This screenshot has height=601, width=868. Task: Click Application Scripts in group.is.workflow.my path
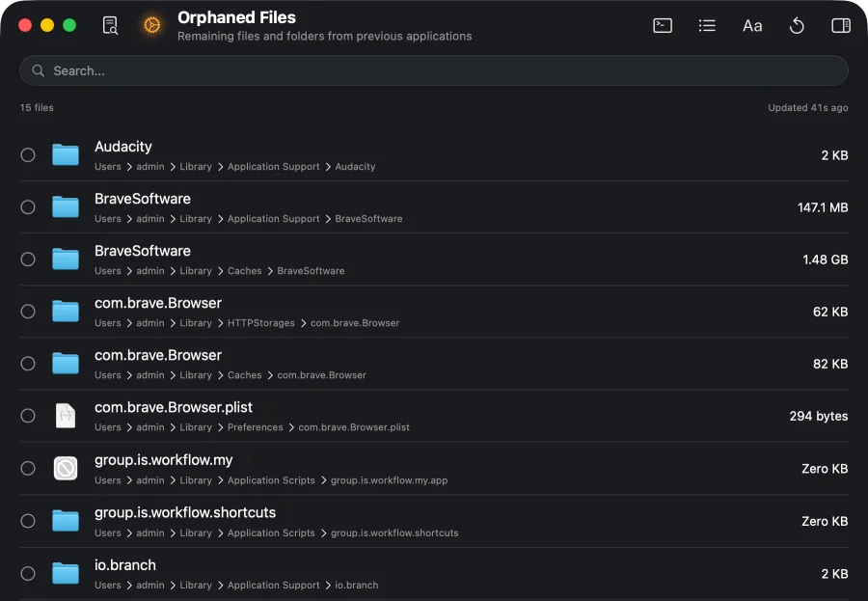[x=271, y=480]
